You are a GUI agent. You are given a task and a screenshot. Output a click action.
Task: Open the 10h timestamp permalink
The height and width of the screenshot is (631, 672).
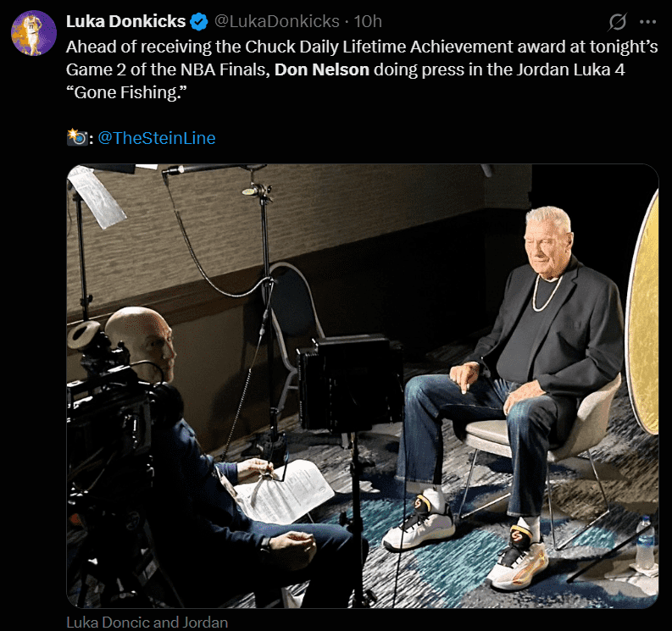[x=368, y=21]
